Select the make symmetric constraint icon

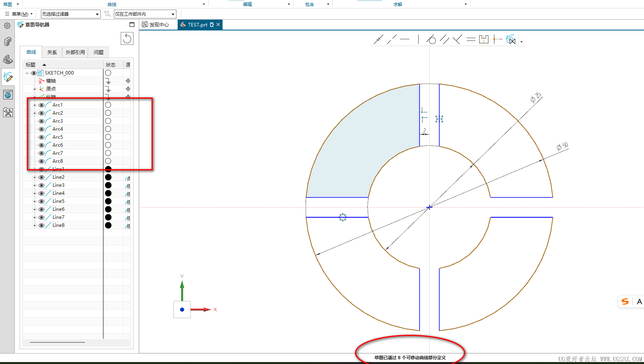(x=484, y=39)
